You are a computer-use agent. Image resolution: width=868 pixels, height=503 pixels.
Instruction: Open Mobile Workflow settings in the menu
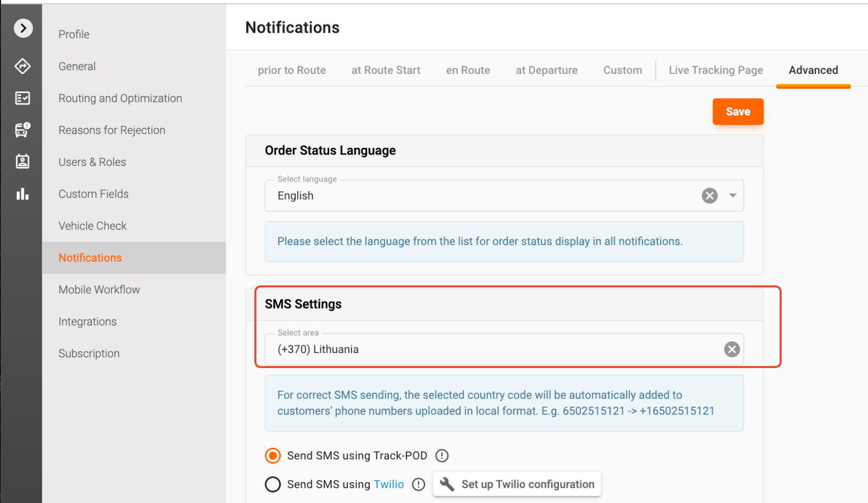point(99,289)
